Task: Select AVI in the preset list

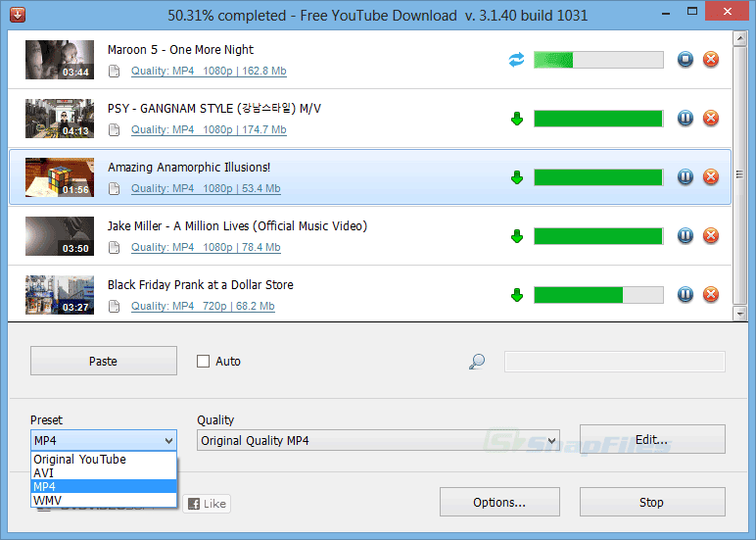Action: point(104,473)
